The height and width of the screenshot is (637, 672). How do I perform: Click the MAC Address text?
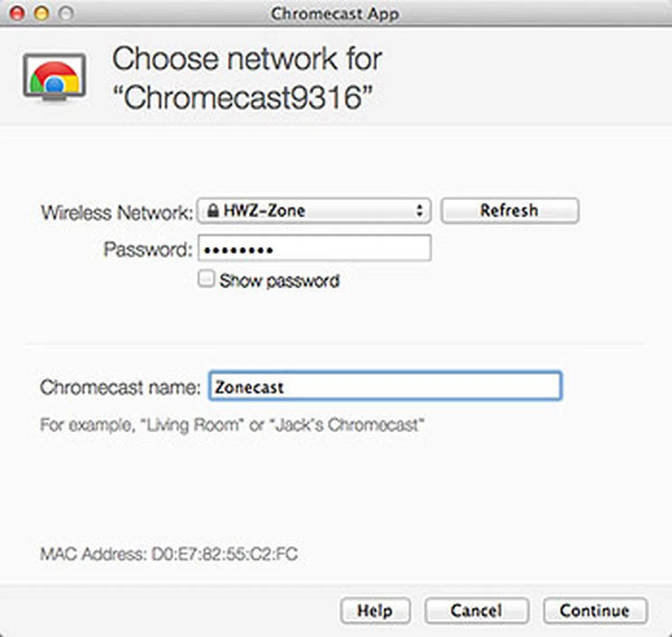click(x=169, y=554)
